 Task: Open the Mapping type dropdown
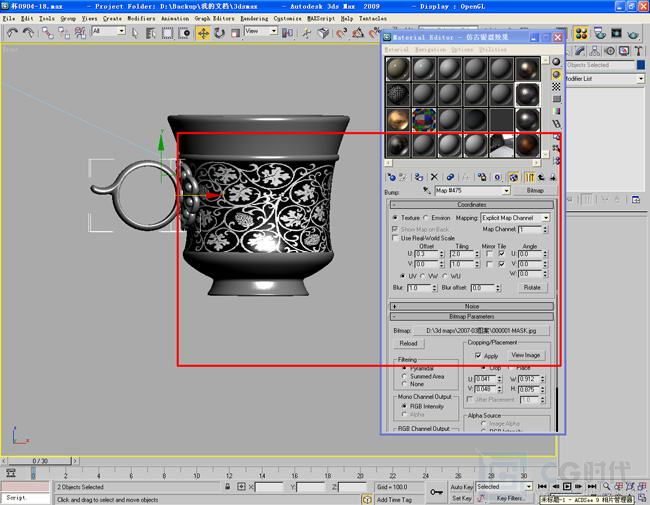pos(515,218)
